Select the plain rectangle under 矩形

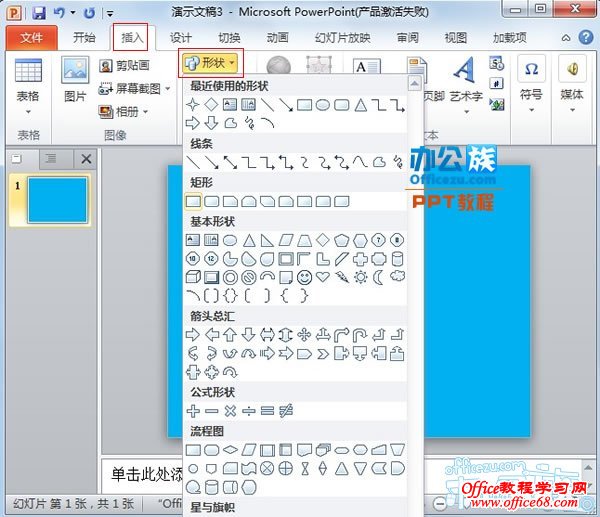point(193,201)
